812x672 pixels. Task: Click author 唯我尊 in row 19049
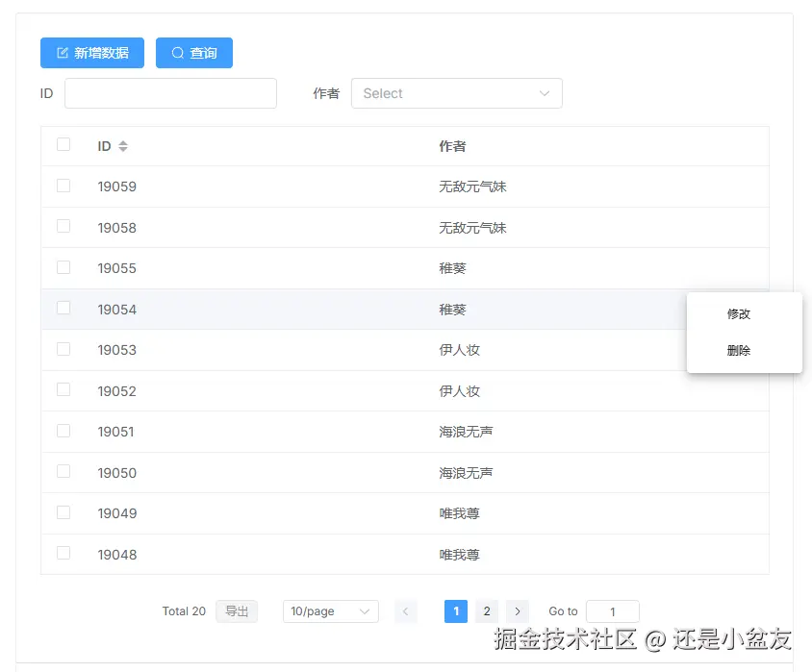coord(459,513)
